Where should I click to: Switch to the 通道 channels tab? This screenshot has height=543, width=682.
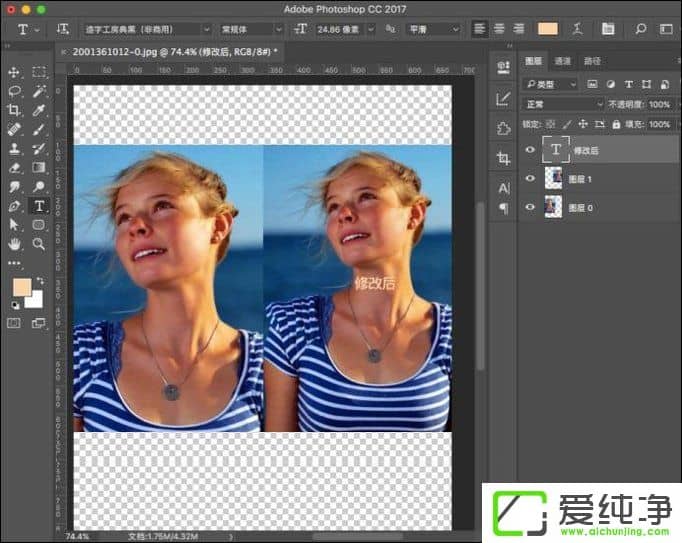click(x=563, y=61)
